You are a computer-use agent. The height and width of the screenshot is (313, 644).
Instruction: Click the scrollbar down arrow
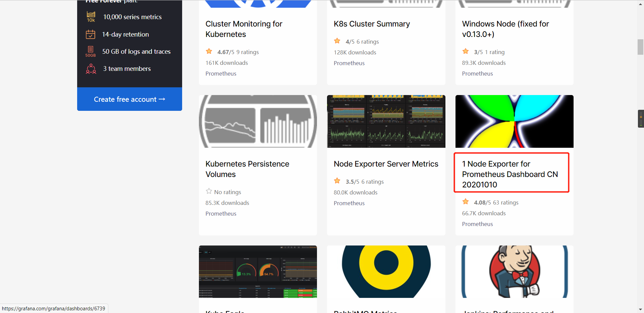tap(640, 309)
